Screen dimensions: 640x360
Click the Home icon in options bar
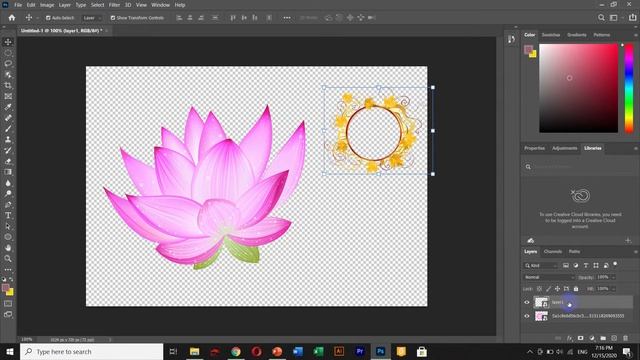tap(12, 18)
